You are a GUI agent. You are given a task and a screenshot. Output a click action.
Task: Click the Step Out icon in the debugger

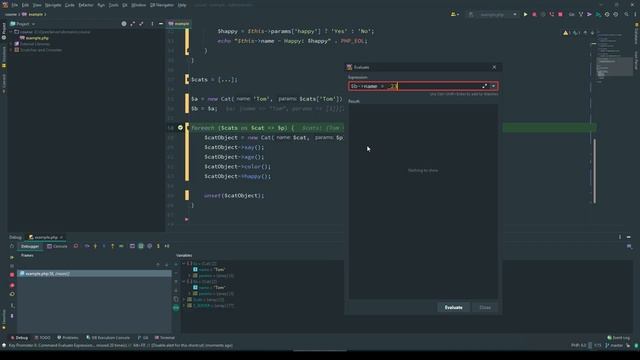[x=113, y=246]
